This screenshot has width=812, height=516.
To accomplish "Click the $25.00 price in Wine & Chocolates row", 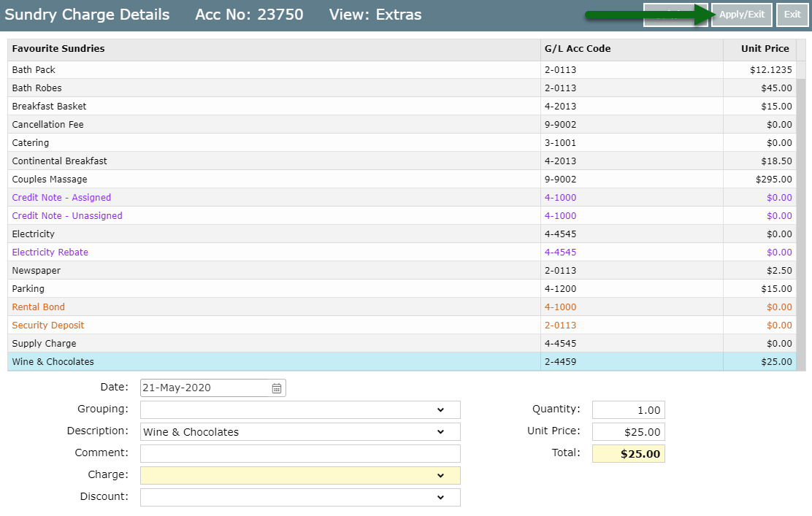I will click(x=776, y=362).
